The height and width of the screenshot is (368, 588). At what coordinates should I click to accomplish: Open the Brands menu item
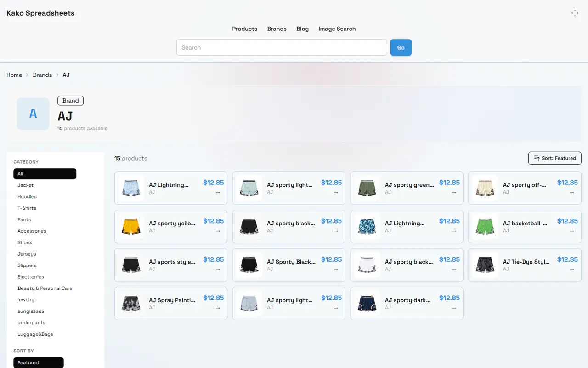click(x=277, y=29)
